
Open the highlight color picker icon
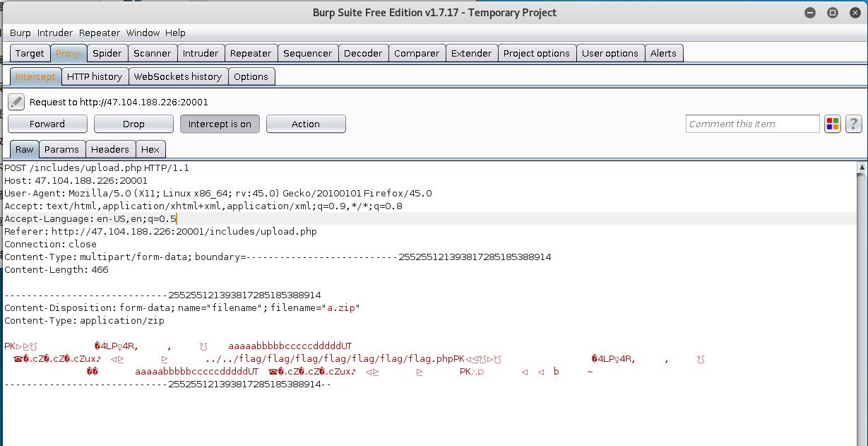coord(833,124)
